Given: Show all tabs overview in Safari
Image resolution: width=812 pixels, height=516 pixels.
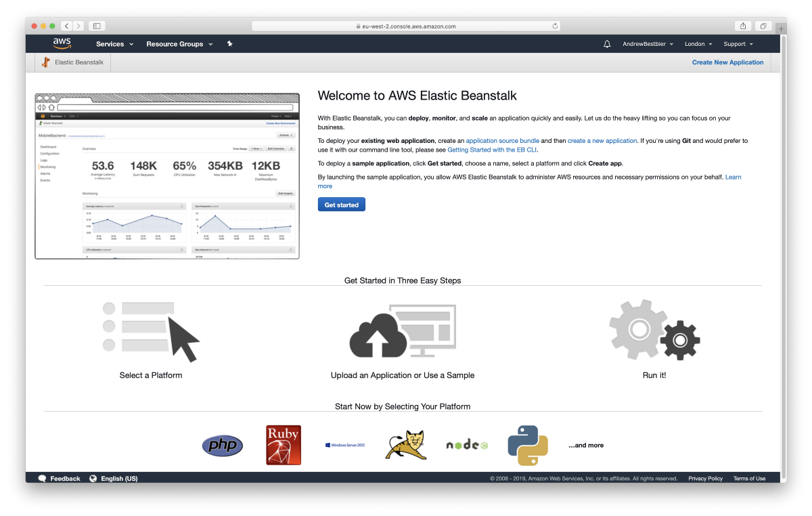Looking at the screenshot, I should pyautogui.click(x=763, y=26).
